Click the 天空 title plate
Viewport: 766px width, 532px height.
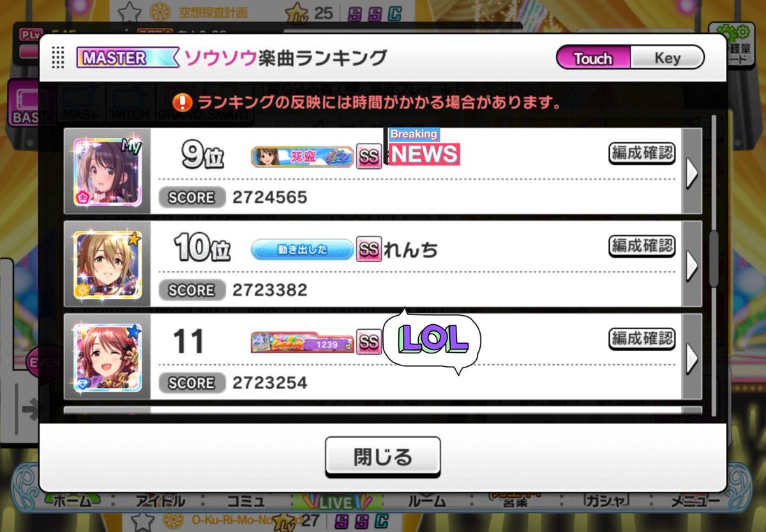click(x=302, y=156)
